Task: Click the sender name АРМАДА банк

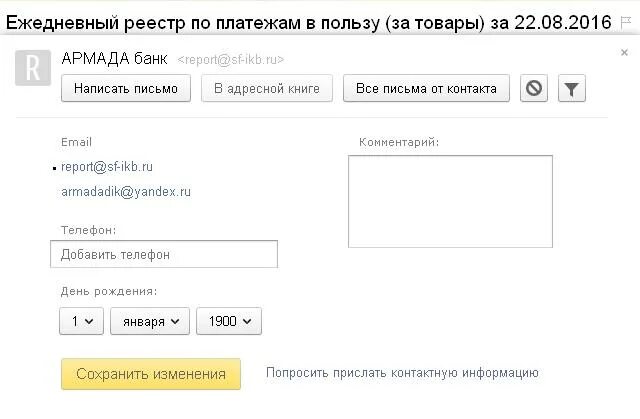Action: point(114,59)
